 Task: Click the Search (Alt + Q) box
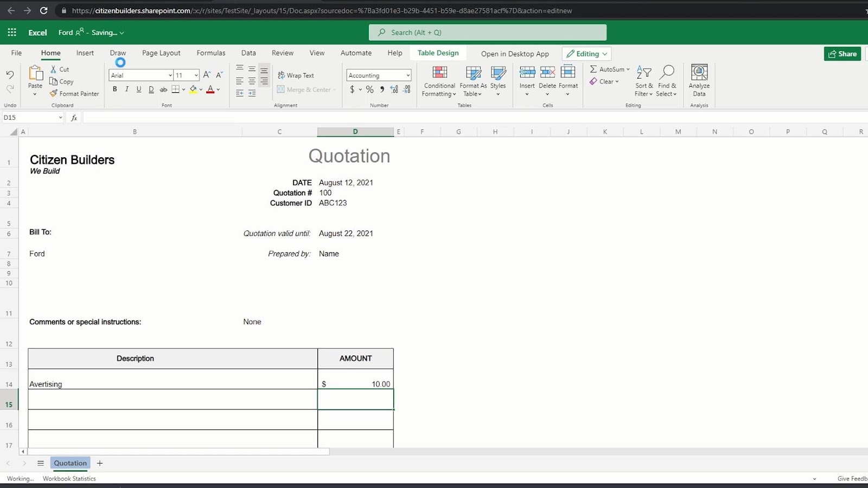(488, 33)
